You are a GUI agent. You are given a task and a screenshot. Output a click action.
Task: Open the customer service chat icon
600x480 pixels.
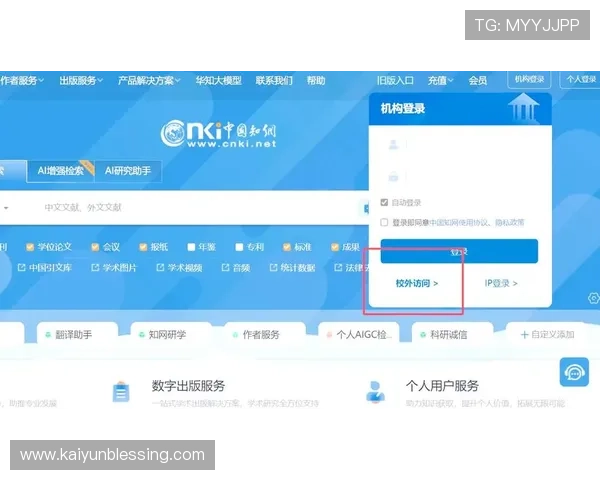coord(574,372)
